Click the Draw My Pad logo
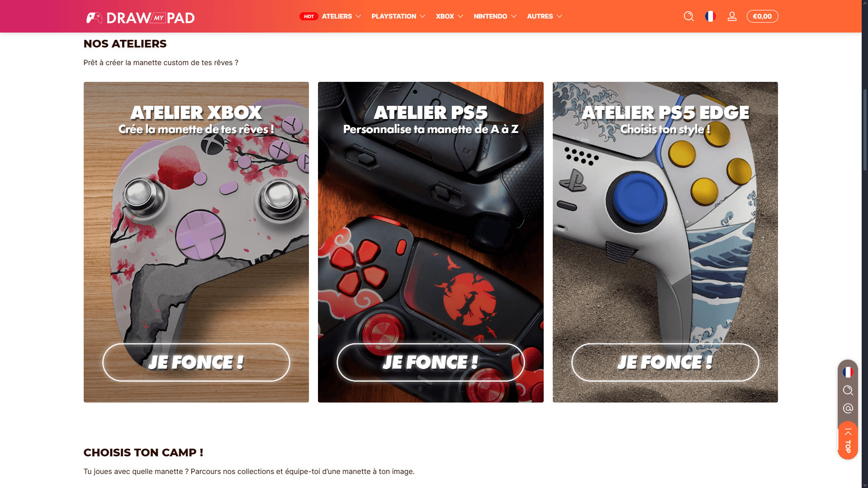The height and width of the screenshot is (488, 868). point(140,18)
